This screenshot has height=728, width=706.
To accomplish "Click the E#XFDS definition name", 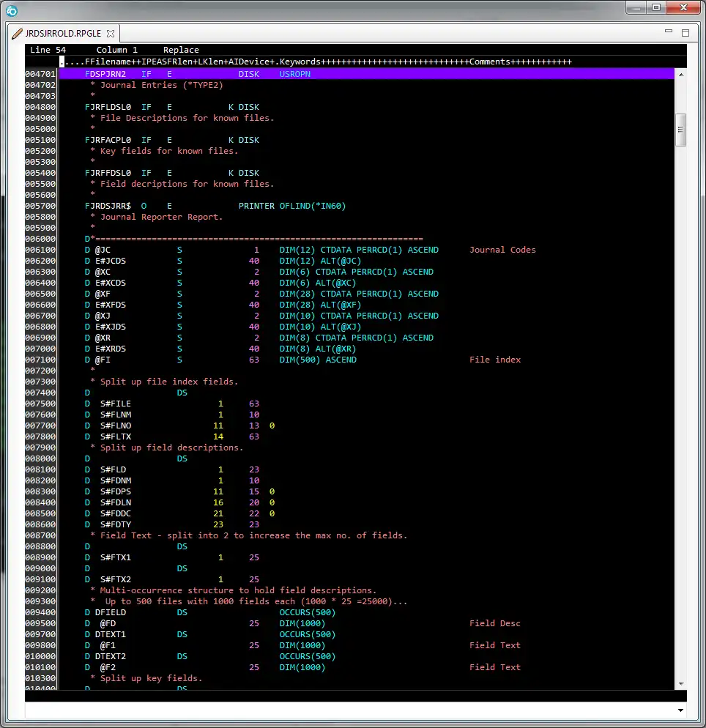I will [x=111, y=305].
